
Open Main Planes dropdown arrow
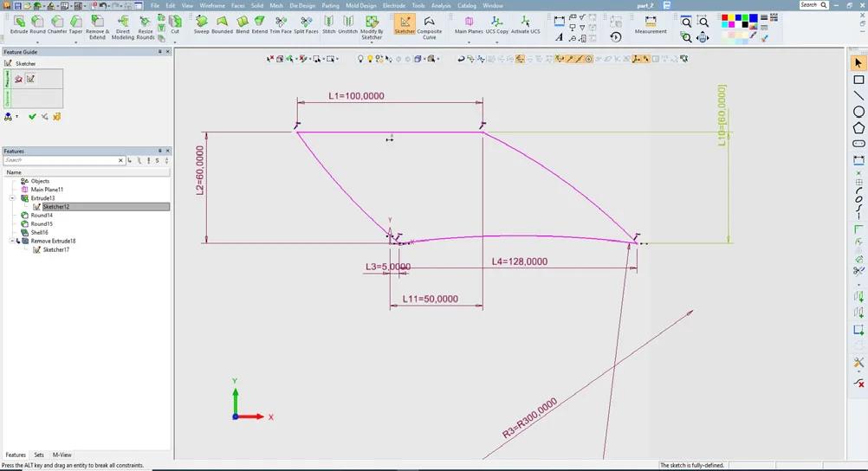(469, 42)
